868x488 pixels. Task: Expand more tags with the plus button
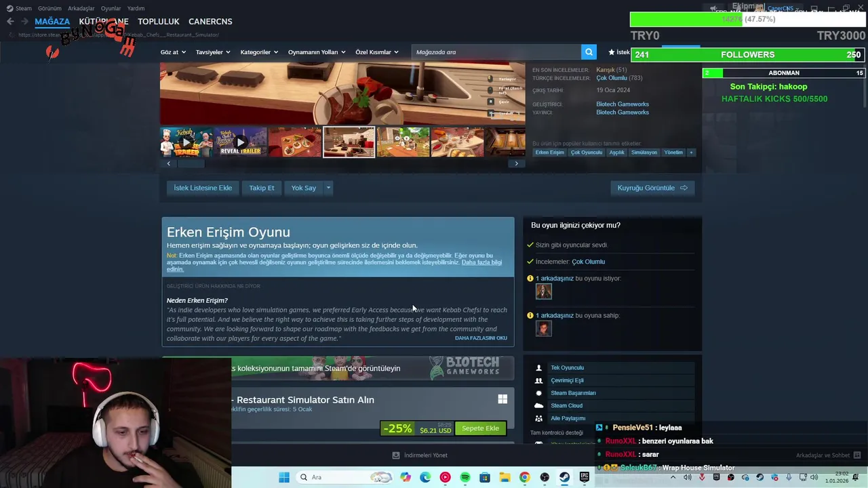pos(691,152)
